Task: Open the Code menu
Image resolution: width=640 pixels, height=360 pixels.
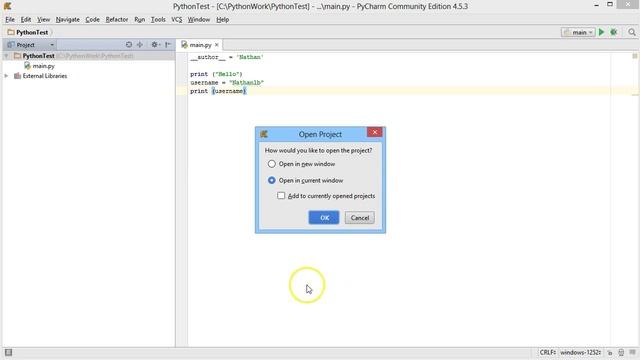Action: tap(92, 20)
